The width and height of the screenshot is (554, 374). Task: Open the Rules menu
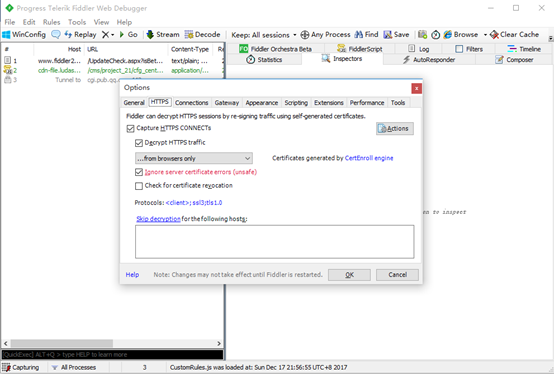point(52,22)
